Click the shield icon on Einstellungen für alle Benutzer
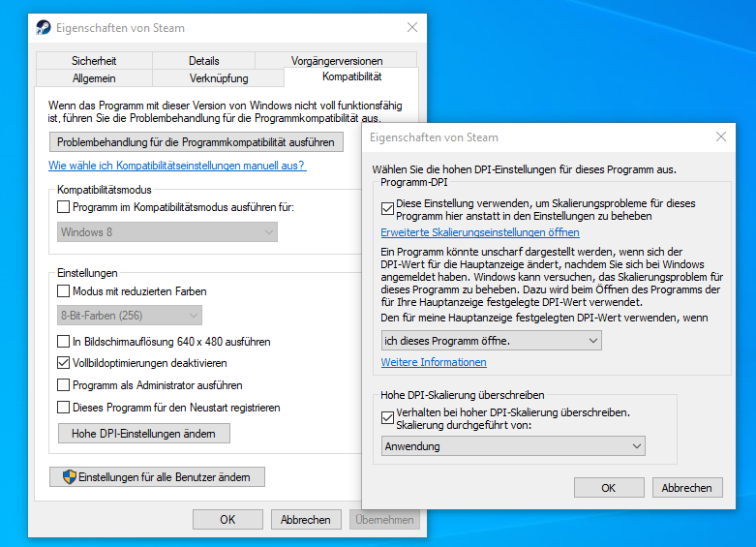The width and height of the screenshot is (756, 547). [x=69, y=477]
